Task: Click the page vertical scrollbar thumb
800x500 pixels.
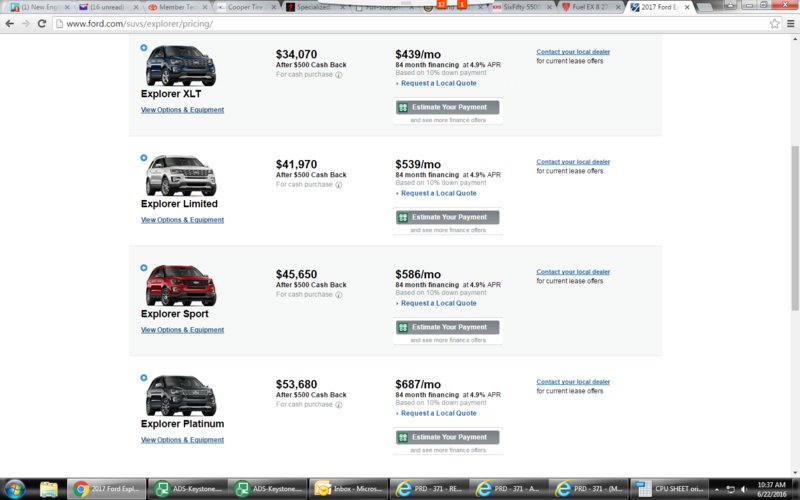Action: (x=795, y=227)
